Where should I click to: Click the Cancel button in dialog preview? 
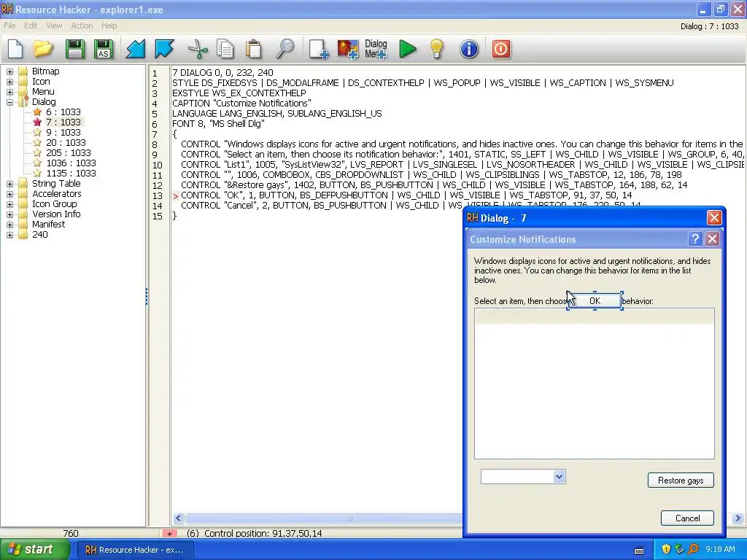tap(687, 518)
